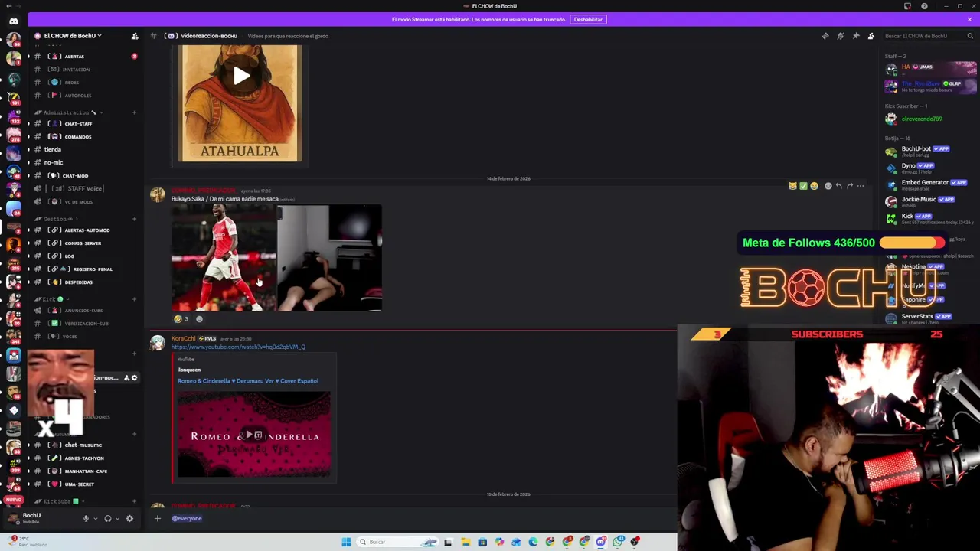The image size is (980, 551).
Task: Click the reply arrow on message hover toolbar
Action: [x=838, y=186]
